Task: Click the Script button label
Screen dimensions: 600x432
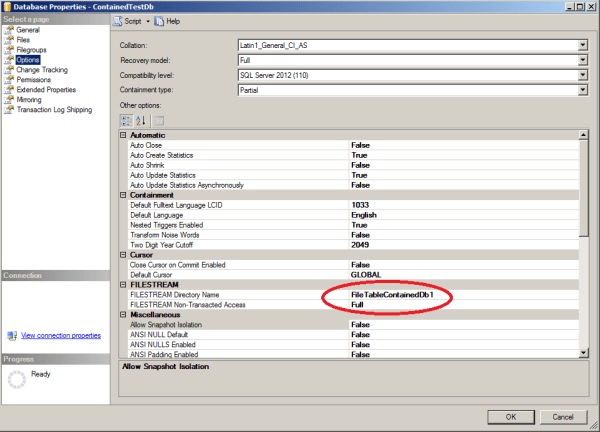Action: tap(133, 21)
